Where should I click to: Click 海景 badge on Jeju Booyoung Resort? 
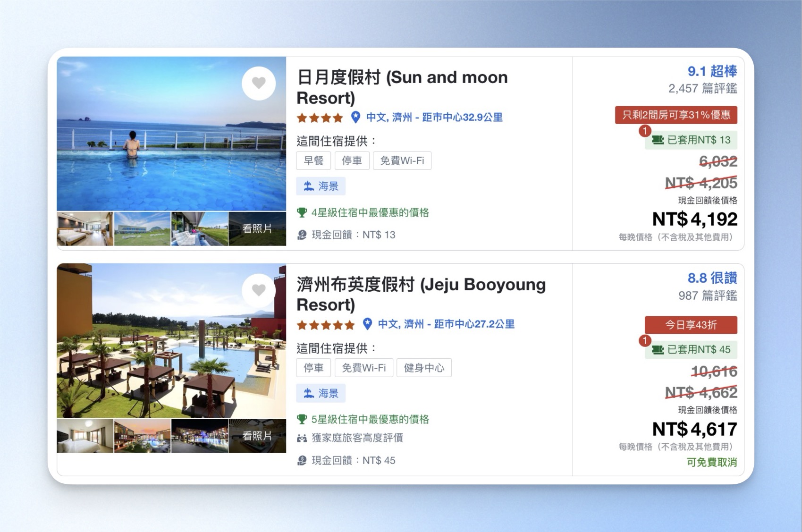[321, 393]
